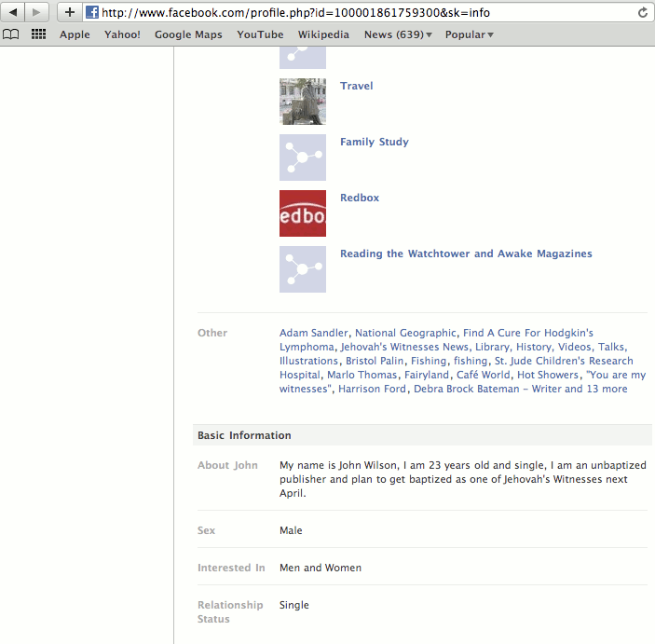655x644 pixels.
Task: Open the Travel link
Action: 356,86
